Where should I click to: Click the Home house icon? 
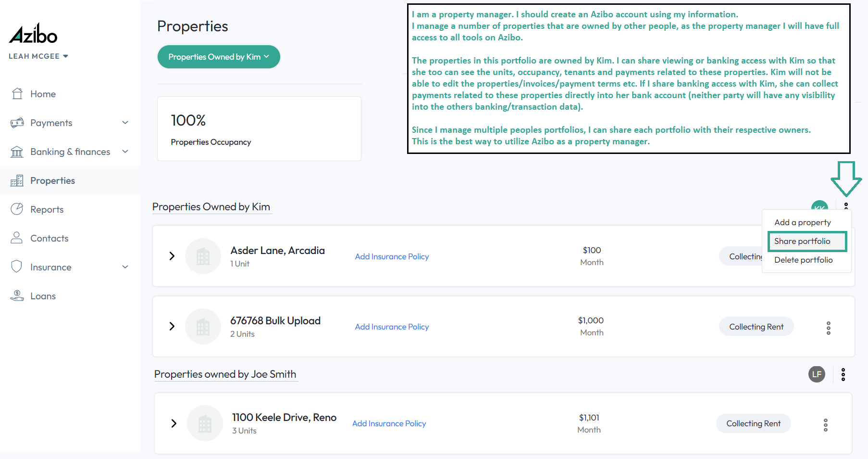pyautogui.click(x=17, y=94)
